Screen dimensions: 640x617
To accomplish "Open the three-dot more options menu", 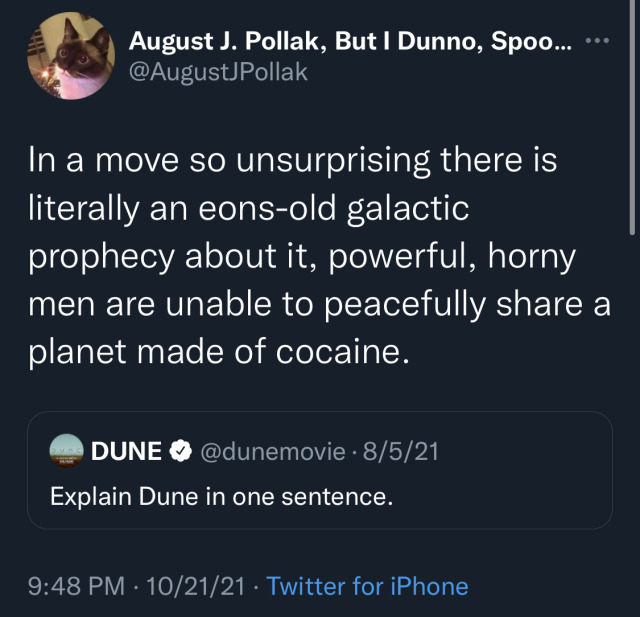I will (x=596, y=42).
